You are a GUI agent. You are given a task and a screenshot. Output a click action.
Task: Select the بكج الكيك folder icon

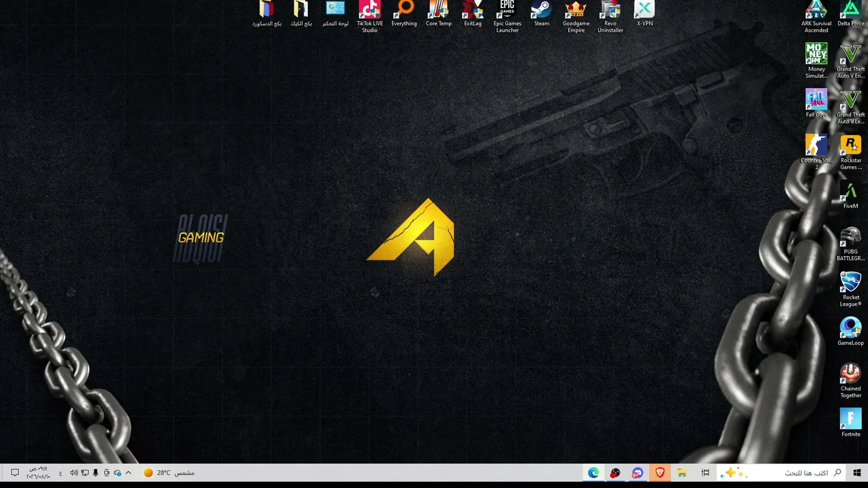[301, 14]
